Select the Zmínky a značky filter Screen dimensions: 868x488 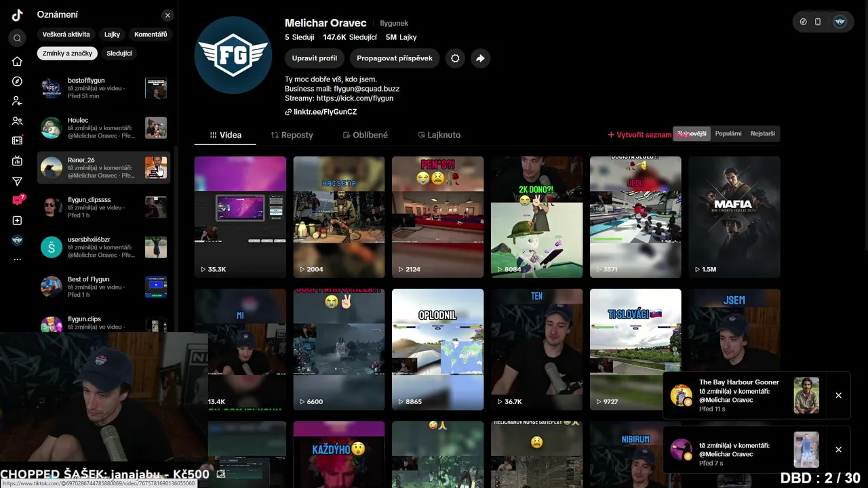pyautogui.click(x=67, y=54)
